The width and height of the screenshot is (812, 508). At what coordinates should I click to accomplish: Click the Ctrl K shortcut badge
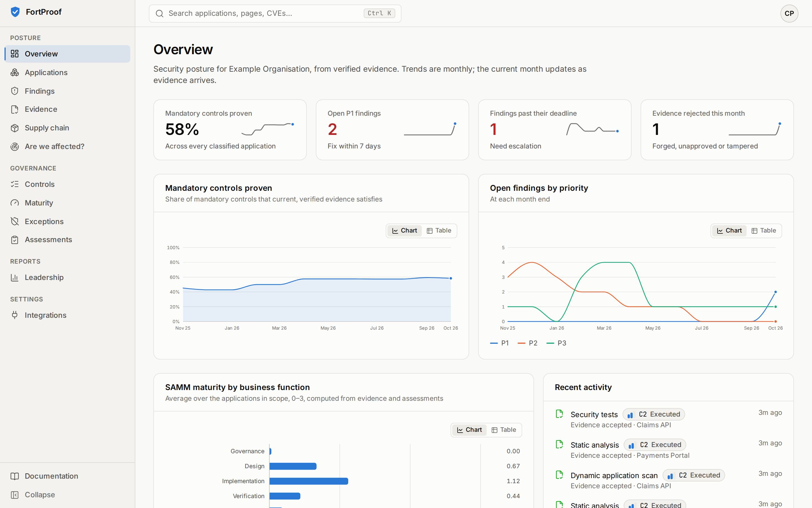click(379, 13)
